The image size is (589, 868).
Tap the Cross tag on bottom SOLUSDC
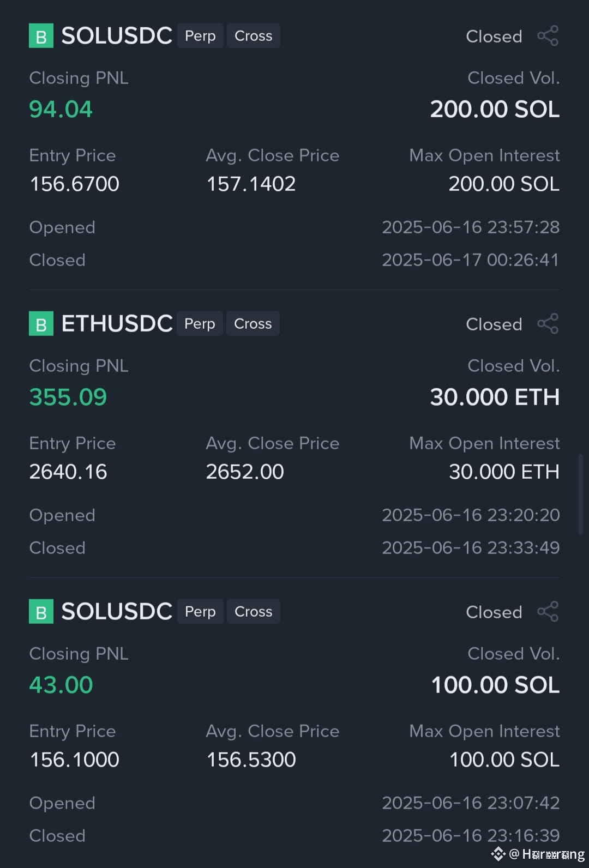click(254, 612)
